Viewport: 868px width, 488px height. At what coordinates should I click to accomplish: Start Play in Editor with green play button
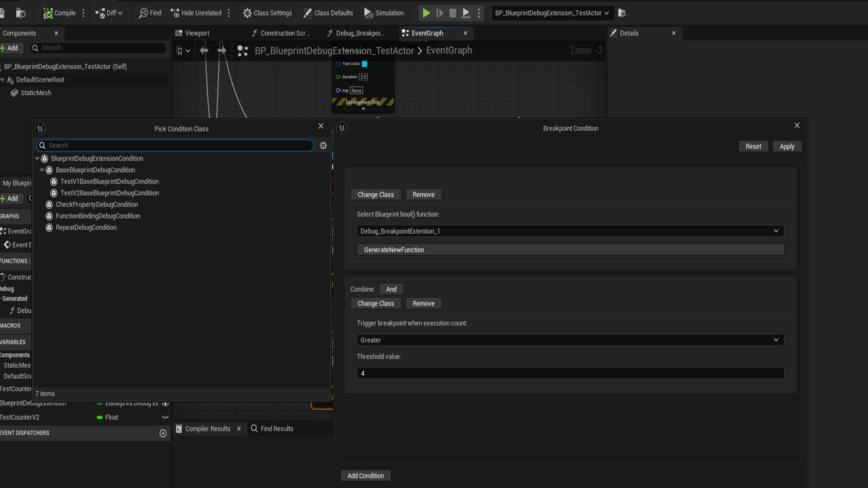[426, 13]
